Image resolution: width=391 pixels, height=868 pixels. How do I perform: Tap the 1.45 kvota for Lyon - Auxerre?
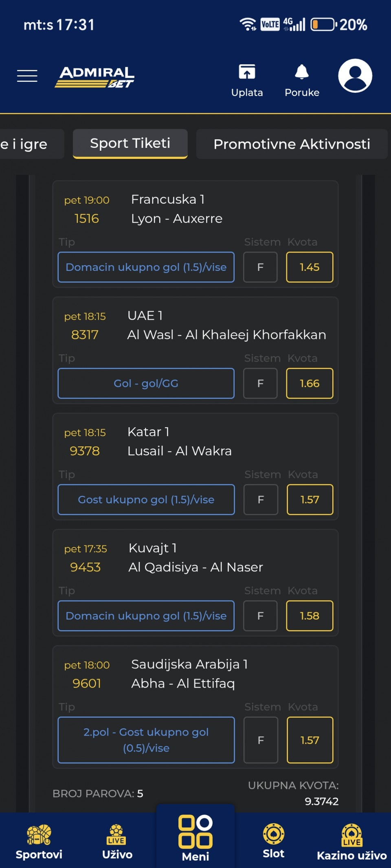point(310,267)
